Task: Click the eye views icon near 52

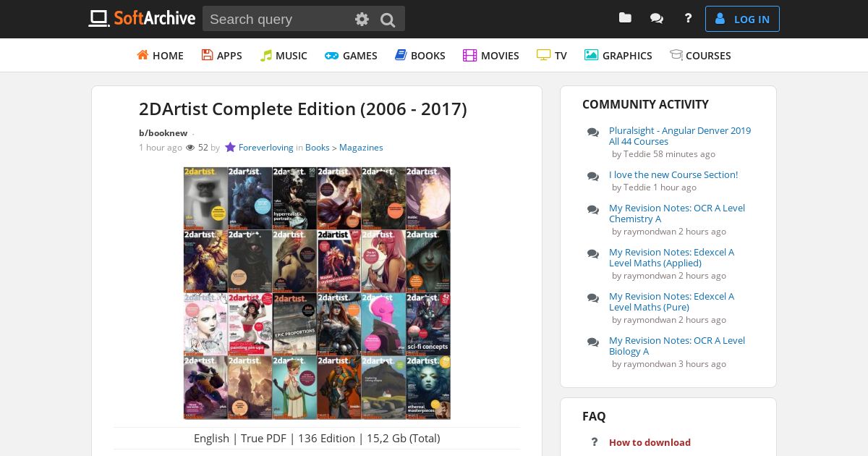Action: (x=190, y=148)
